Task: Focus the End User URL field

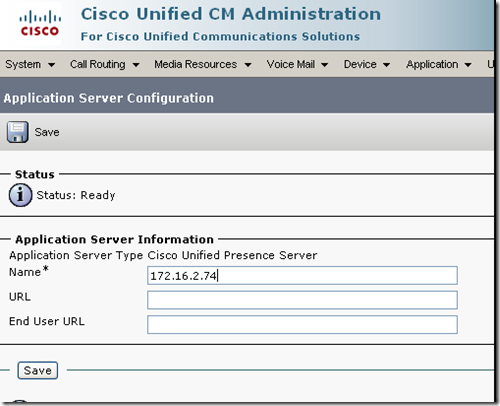Action: click(302, 325)
